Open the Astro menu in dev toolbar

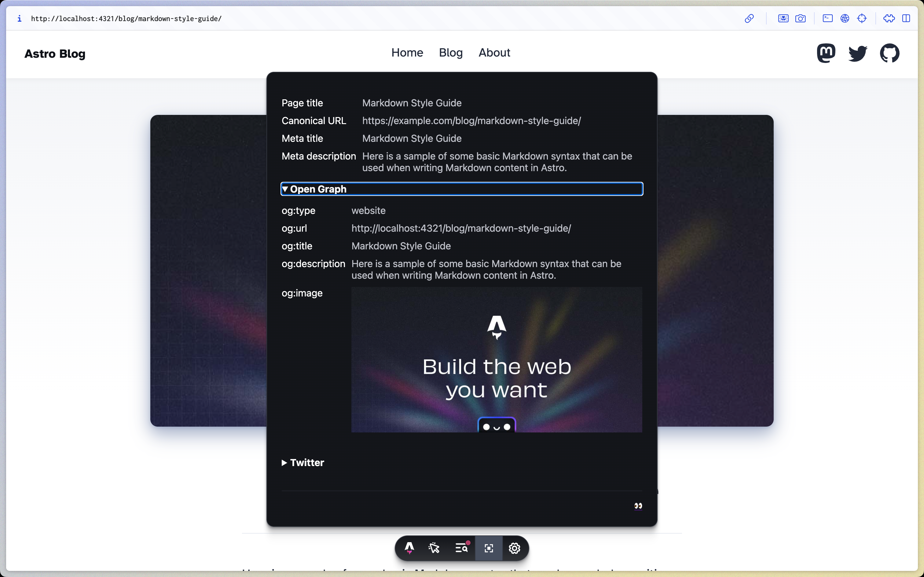coord(409,548)
